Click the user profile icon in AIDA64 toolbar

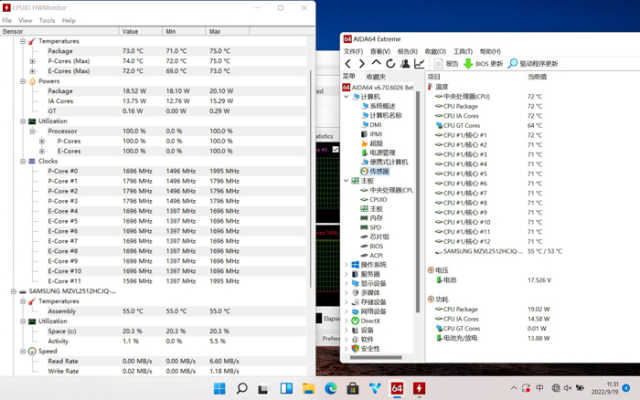click(405, 63)
